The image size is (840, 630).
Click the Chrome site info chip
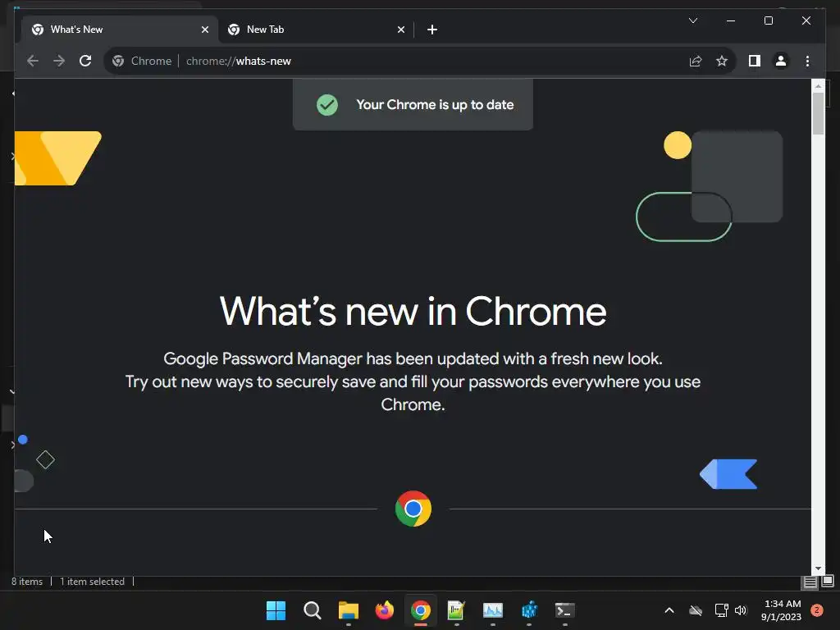coord(142,61)
